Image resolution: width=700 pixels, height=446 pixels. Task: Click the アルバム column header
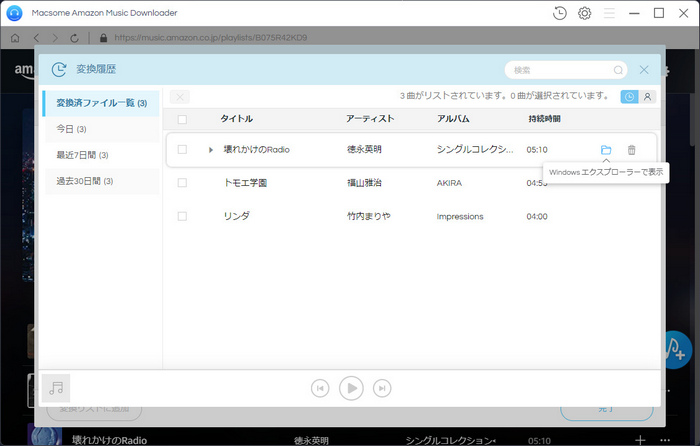click(x=453, y=119)
